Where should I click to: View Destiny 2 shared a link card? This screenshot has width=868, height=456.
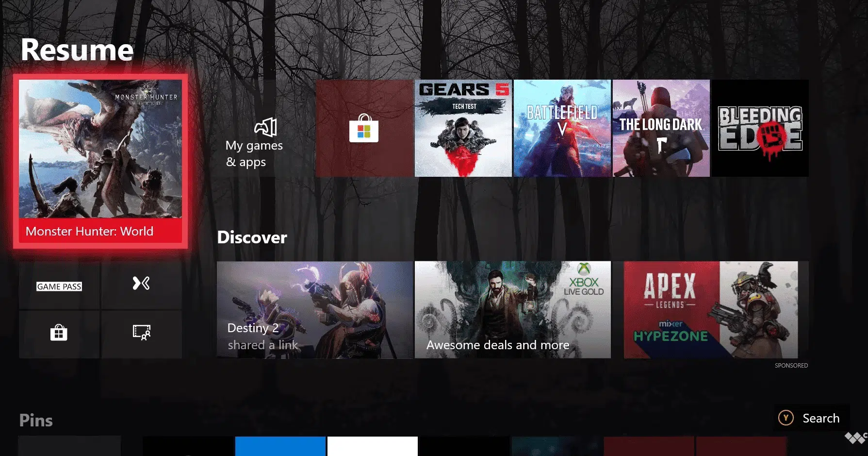pyautogui.click(x=314, y=310)
